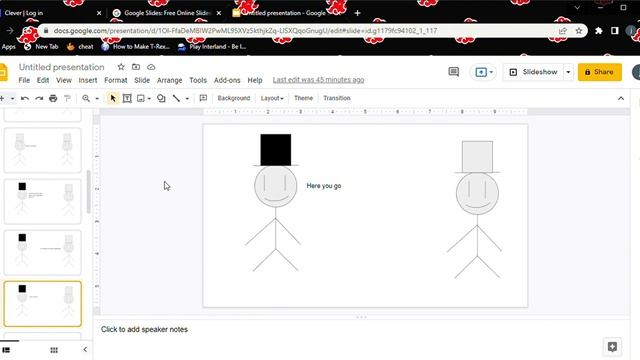Open the Add-ons menu
This screenshot has width=640, height=360.
[x=227, y=80]
